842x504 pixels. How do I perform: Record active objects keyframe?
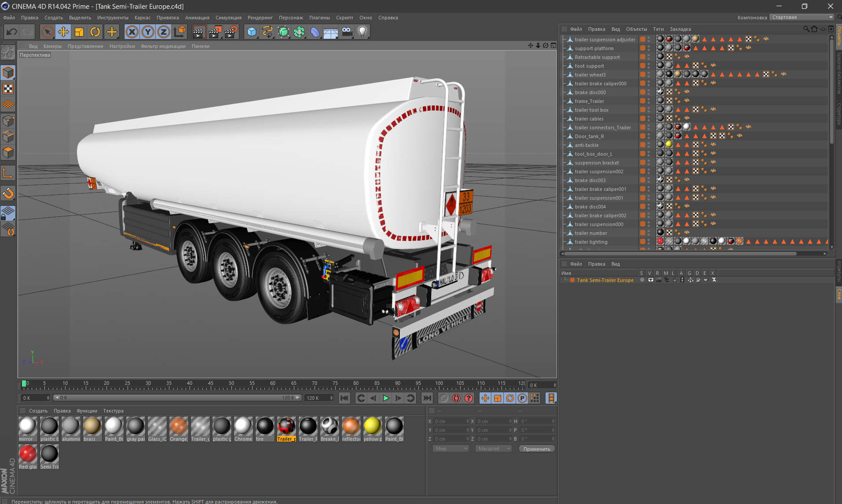tap(444, 398)
